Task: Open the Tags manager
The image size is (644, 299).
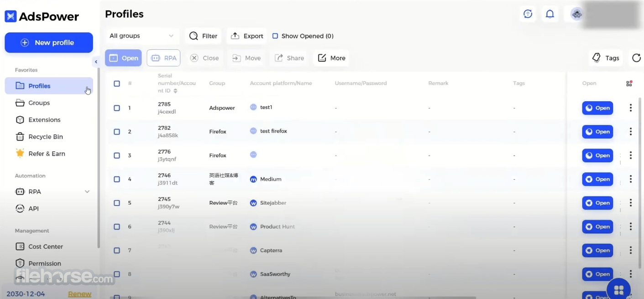Action: click(x=606, y=58)
